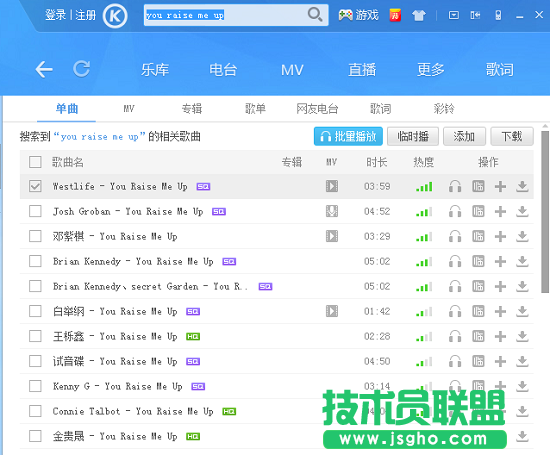The image size is (550, 455).
Task: Click the 登录 login link
Action: (55, 15)
